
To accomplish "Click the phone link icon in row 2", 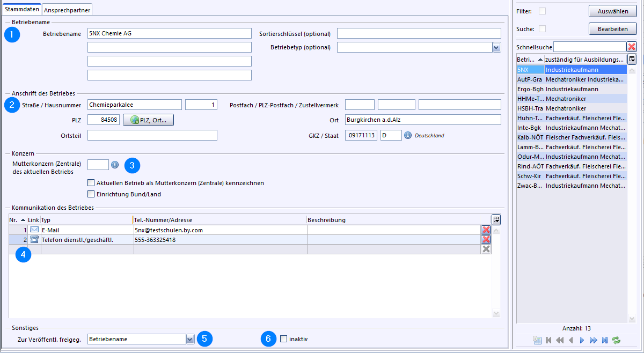I will point(34,240).
